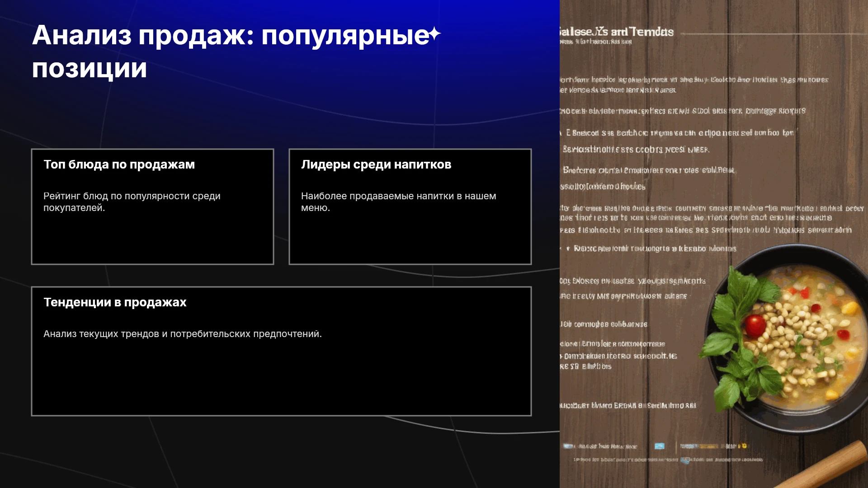The height and width of the screenshot is (488, 868).
Task: Click the "Наиболее продаваемые напитки" description text
Action: pyautogui.click(x=399, y=202)
